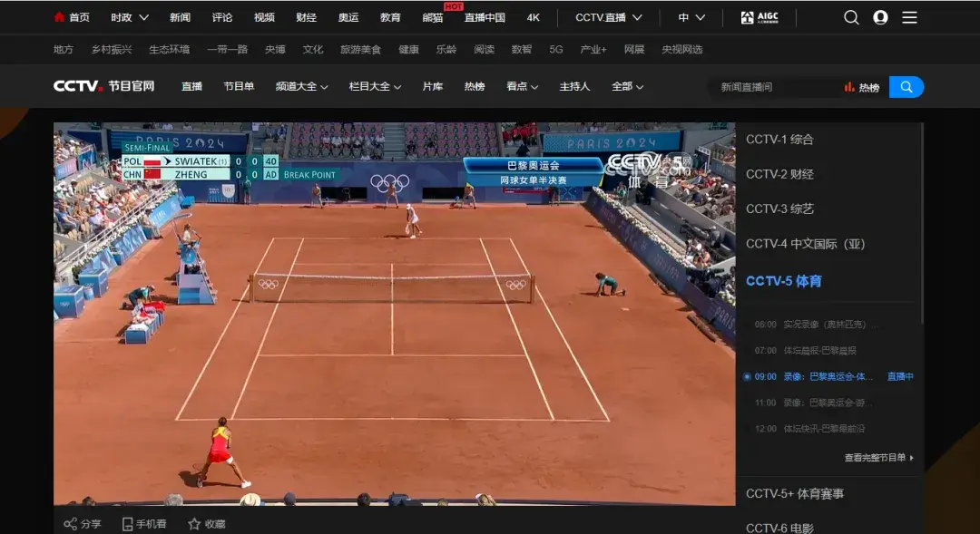Open the 教育 top menu item
The height and width of the screenshot is (534, 980).
point(390,17)
